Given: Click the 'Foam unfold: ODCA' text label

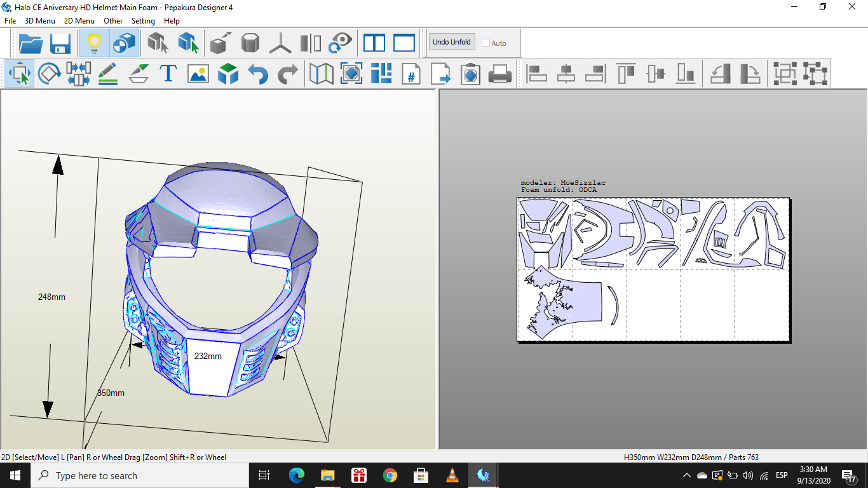Looking at the screenshot, I should [x=559, y=190].
